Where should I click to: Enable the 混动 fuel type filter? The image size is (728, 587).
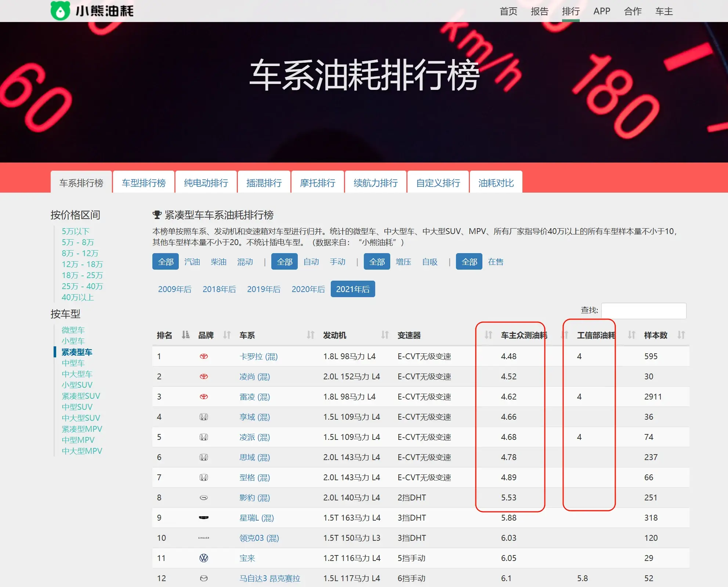pyautogui.click(x=245, y=262)
